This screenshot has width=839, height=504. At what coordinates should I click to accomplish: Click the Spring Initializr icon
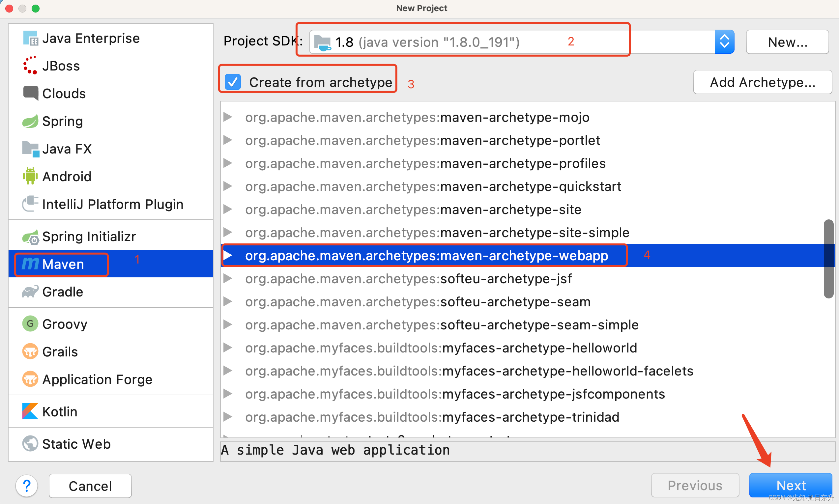pos(30,237)
